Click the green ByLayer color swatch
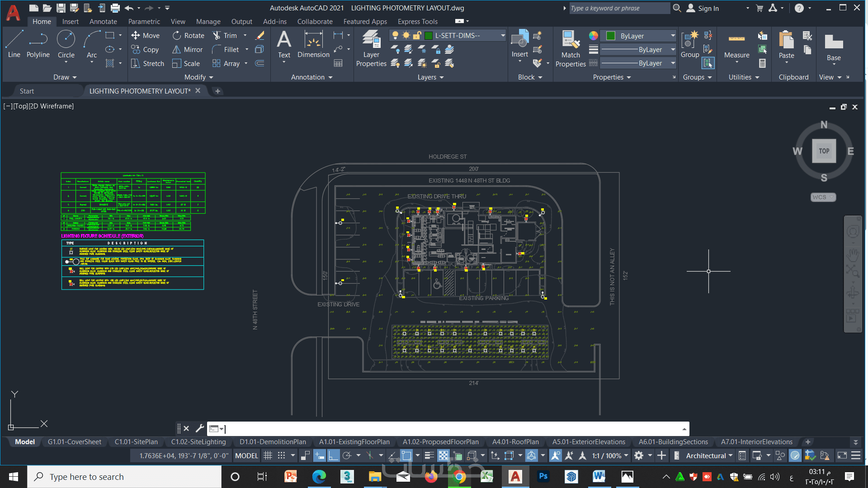868x488 pixels. [611, 36]
